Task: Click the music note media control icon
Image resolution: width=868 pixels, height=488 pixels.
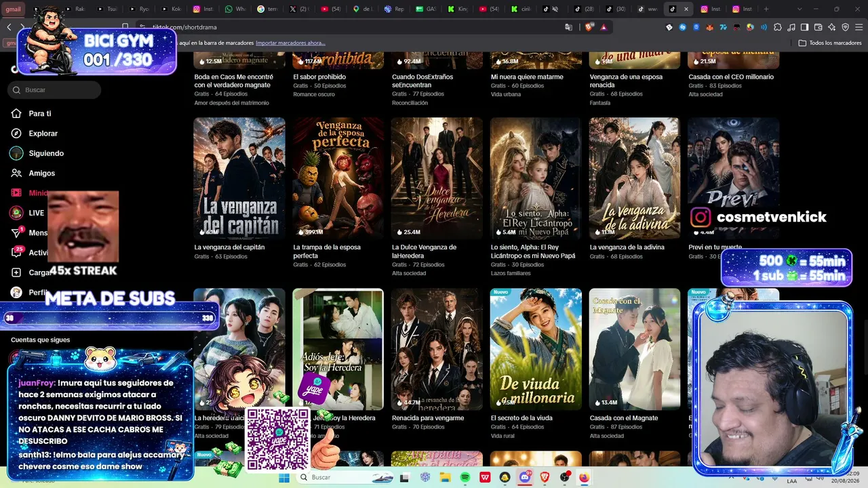Action: click(x=791, y=27)
